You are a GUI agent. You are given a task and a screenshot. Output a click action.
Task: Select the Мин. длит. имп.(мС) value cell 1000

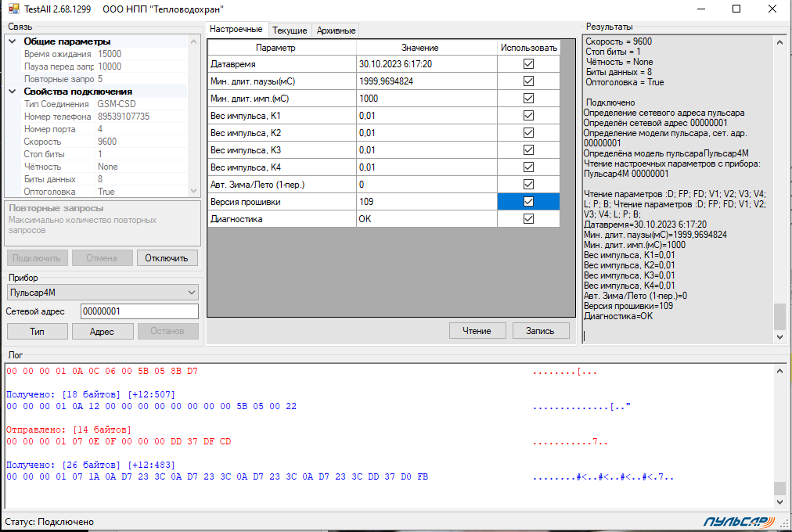[427, 99]
